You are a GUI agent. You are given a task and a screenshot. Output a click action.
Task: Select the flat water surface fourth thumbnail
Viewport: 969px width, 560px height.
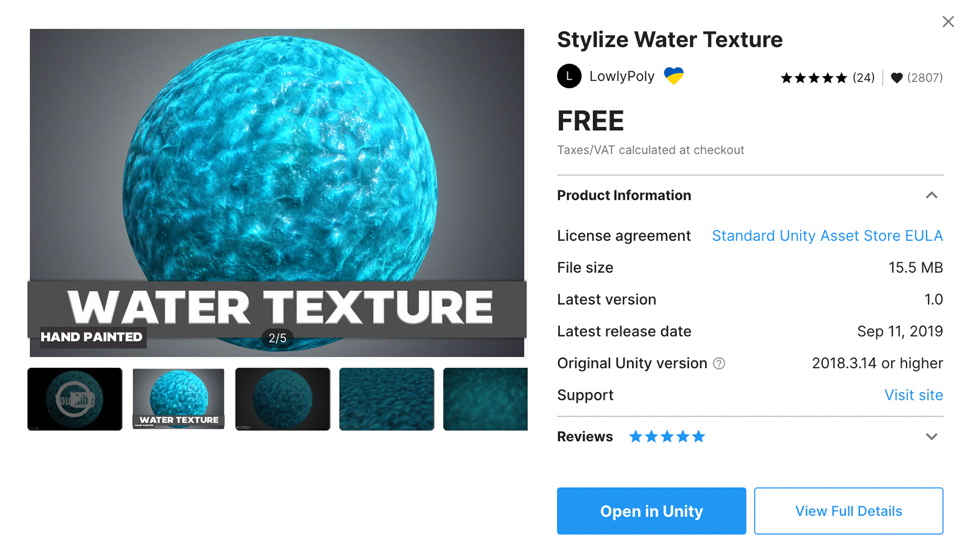387,399
